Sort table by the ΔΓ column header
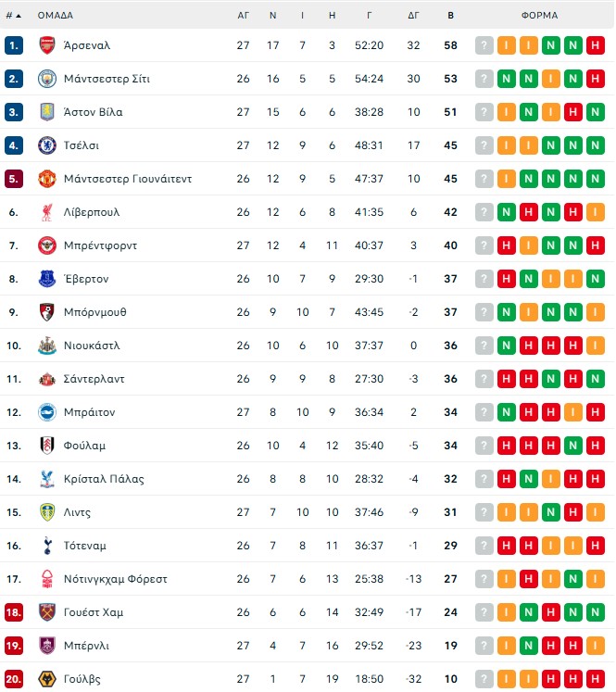Viewport: 616px width, 692px height. coord(414,16)
